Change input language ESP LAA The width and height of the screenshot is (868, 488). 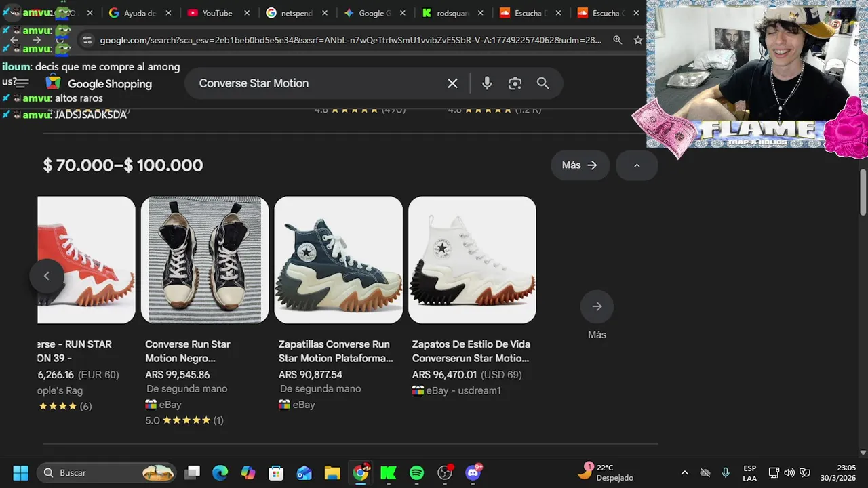point(749,472)
